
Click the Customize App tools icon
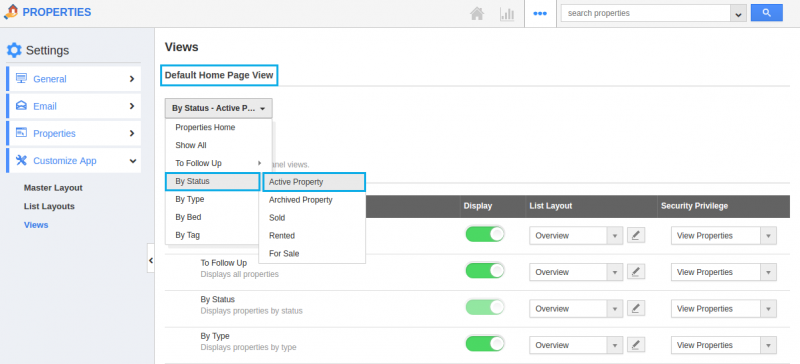click(x=21, y=160)
